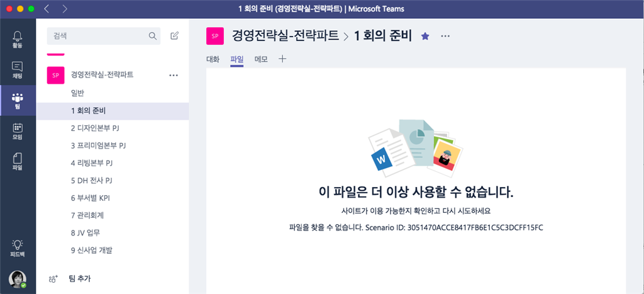Open channel more options ellipsis in header

click(445, 36)
